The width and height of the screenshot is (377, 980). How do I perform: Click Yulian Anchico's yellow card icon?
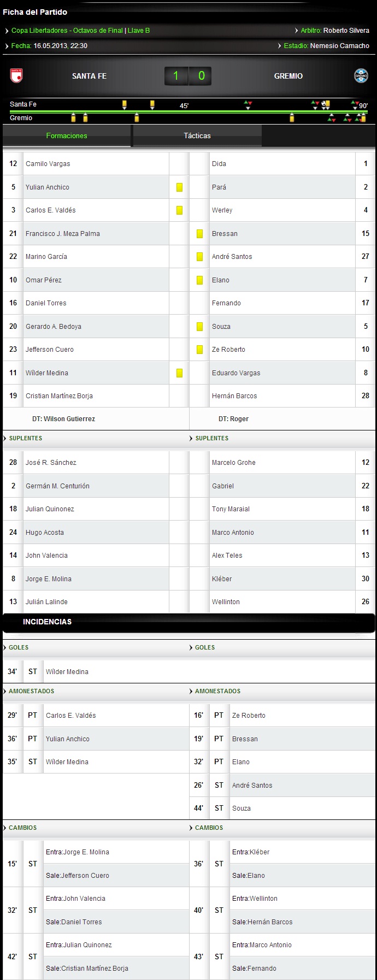coord(179,187)
